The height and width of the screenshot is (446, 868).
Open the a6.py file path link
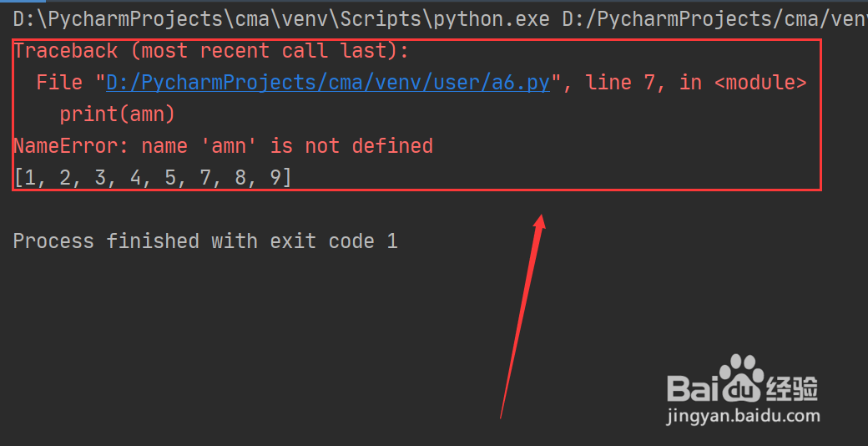(x=328, y=83)
